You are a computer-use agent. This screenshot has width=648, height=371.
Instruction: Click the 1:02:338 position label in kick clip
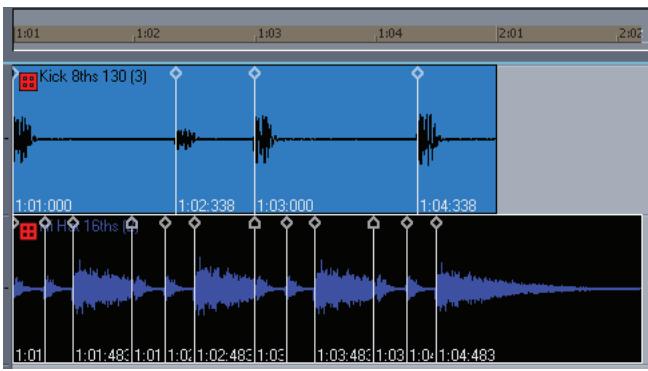[206, 205]
